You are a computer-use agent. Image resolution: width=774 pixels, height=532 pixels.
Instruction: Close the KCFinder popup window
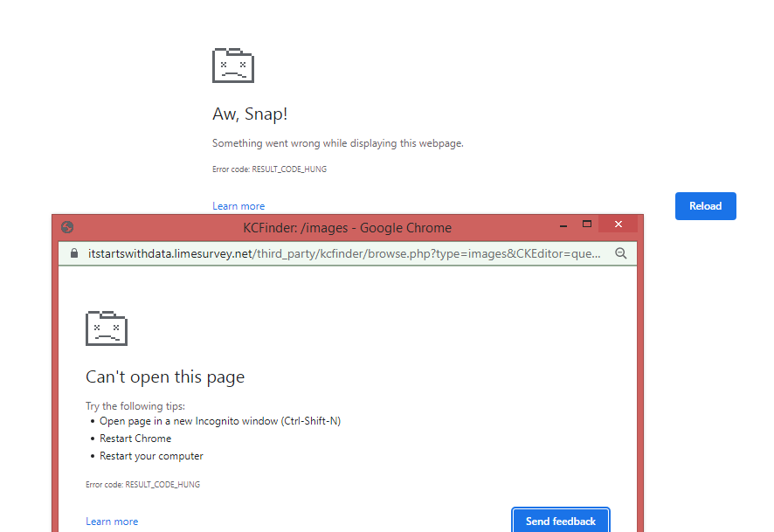coord(619,225)
